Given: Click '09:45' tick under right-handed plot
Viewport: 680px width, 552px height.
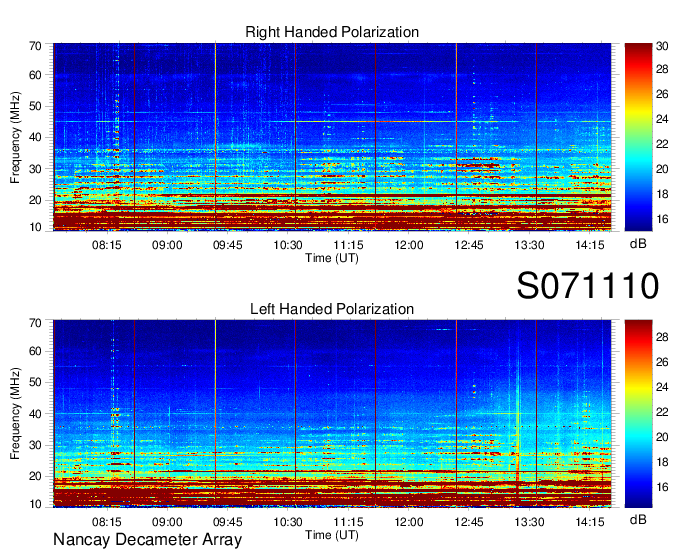Looking at the screenshot, I should [x=227, y=245].
